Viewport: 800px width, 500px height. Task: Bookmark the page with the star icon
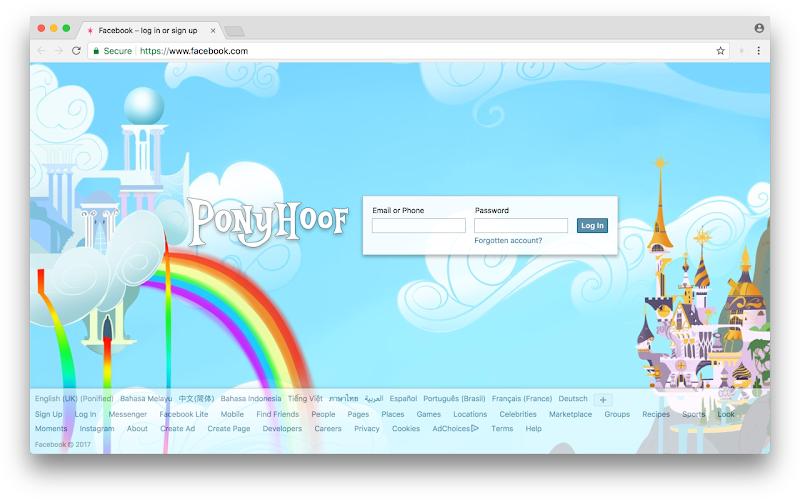coord(720,51)
